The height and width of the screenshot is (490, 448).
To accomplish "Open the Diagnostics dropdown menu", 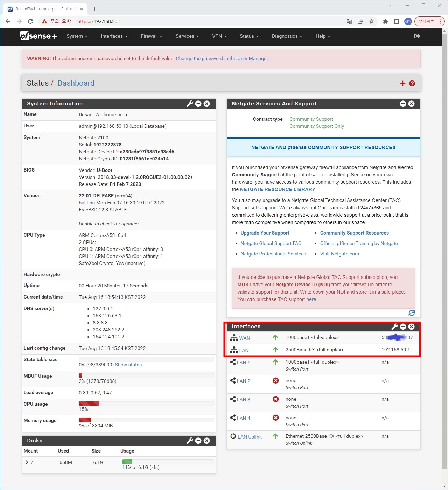I will coord(287,36).
